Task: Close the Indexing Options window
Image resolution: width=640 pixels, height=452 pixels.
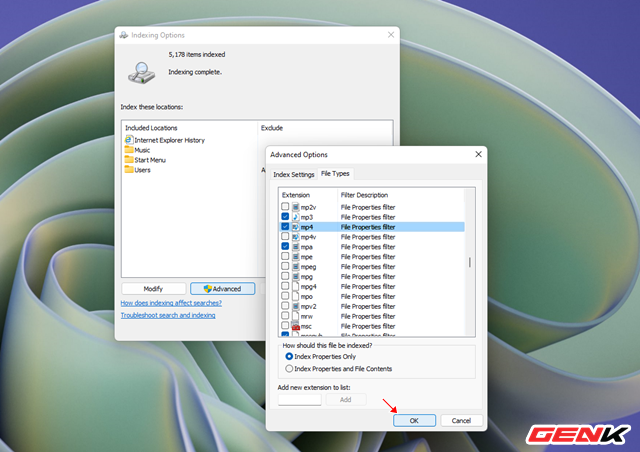Action: coord(391,35)
